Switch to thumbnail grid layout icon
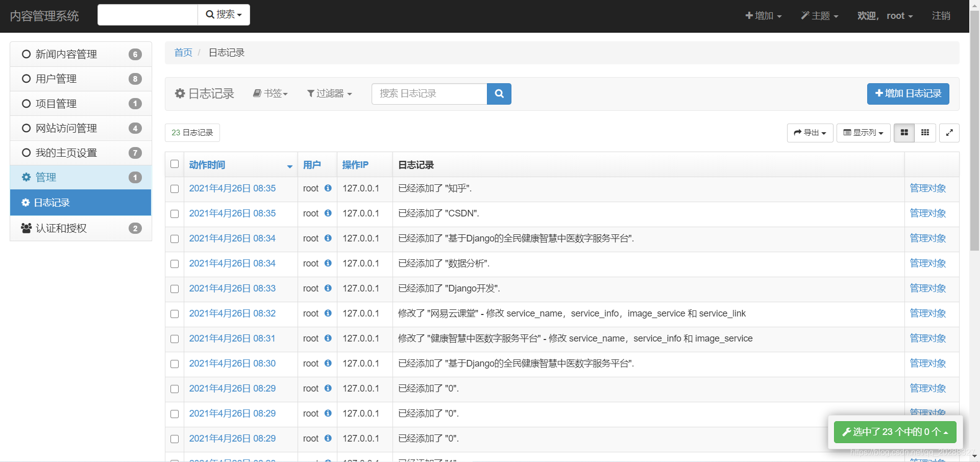This screenshot has height=462, width=980. click(x=904, y=133)
